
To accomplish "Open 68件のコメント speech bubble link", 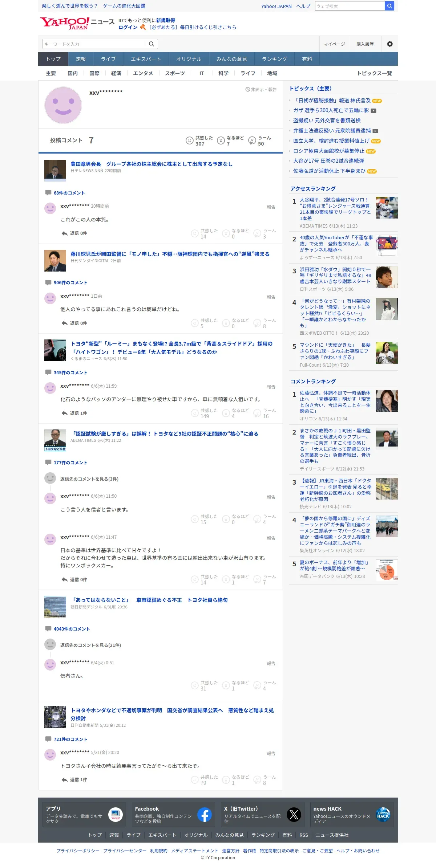I will tap(65, 193).
